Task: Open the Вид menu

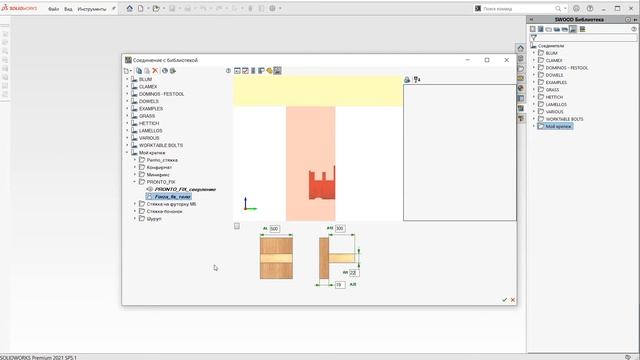Action: pyautogui.click(x=68, y=9)
